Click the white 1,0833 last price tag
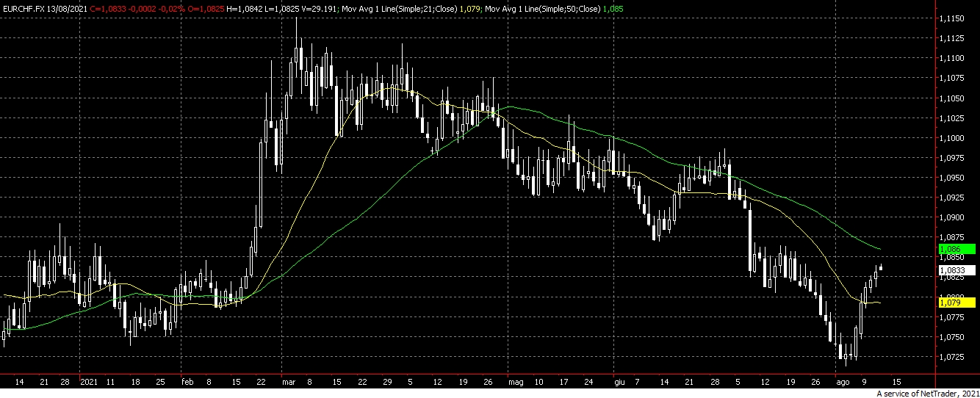980x398 pixels. tap(957, 270)
